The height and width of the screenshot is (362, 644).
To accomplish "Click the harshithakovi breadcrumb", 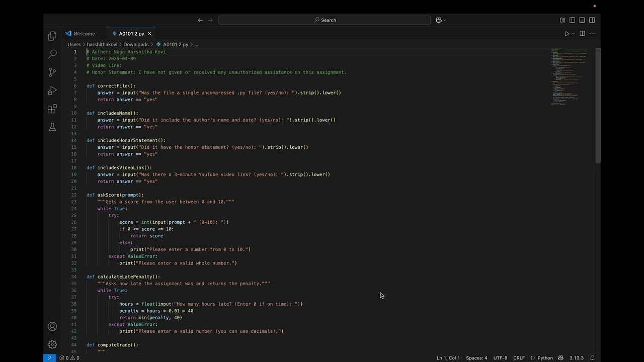I will [x=102, y=44].
